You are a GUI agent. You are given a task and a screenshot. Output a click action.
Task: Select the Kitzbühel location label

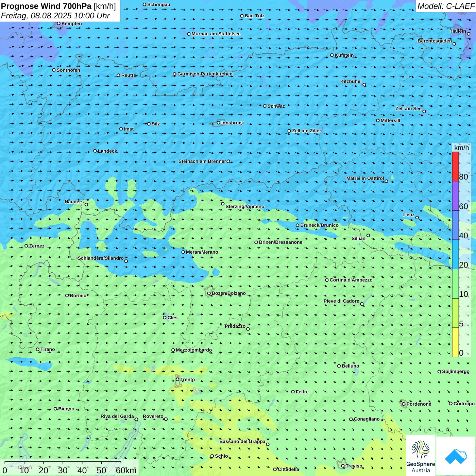click(351, 81)
